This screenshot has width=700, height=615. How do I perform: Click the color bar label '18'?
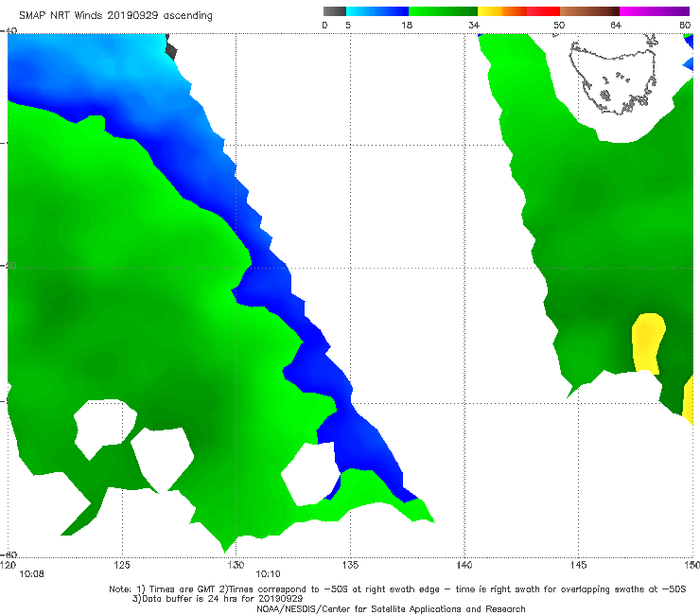407,25
